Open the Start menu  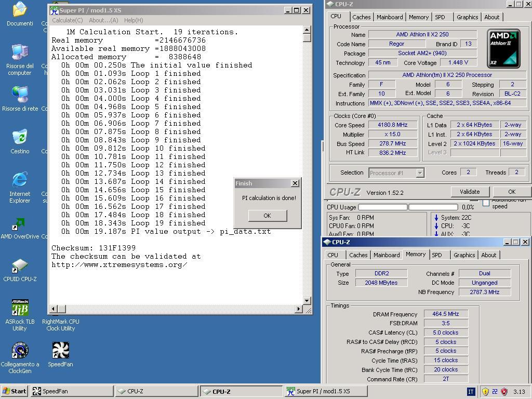(x=14, y=391)
